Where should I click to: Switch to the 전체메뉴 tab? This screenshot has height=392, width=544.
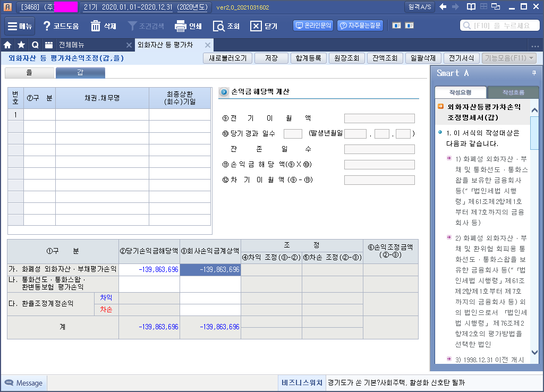pos(72,45)
